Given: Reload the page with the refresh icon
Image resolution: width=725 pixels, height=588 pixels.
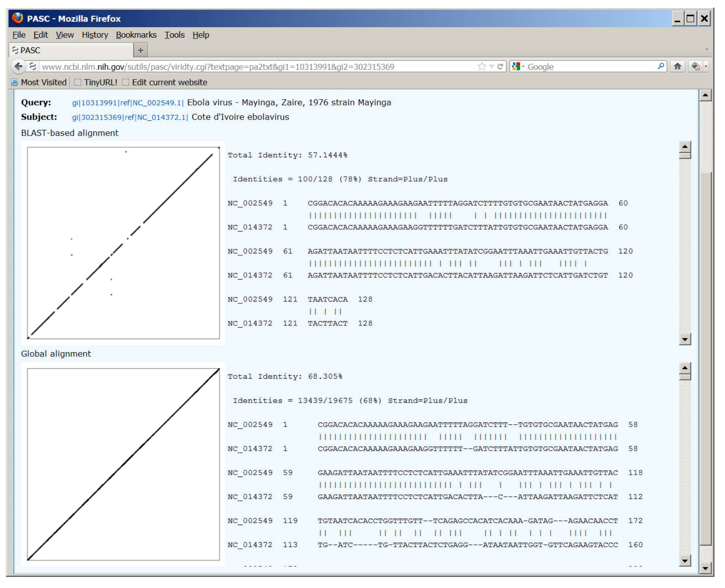Looking at the screenshot, I should [x=500, y=67].
